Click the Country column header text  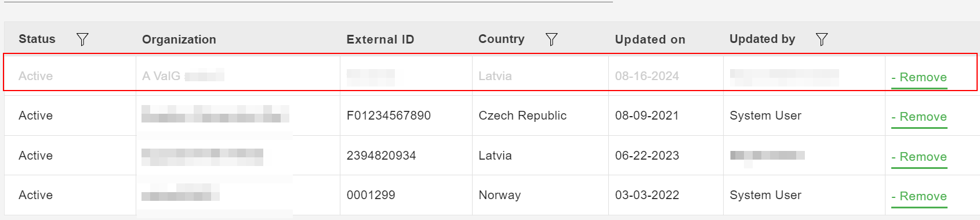[x=502, y=39]
